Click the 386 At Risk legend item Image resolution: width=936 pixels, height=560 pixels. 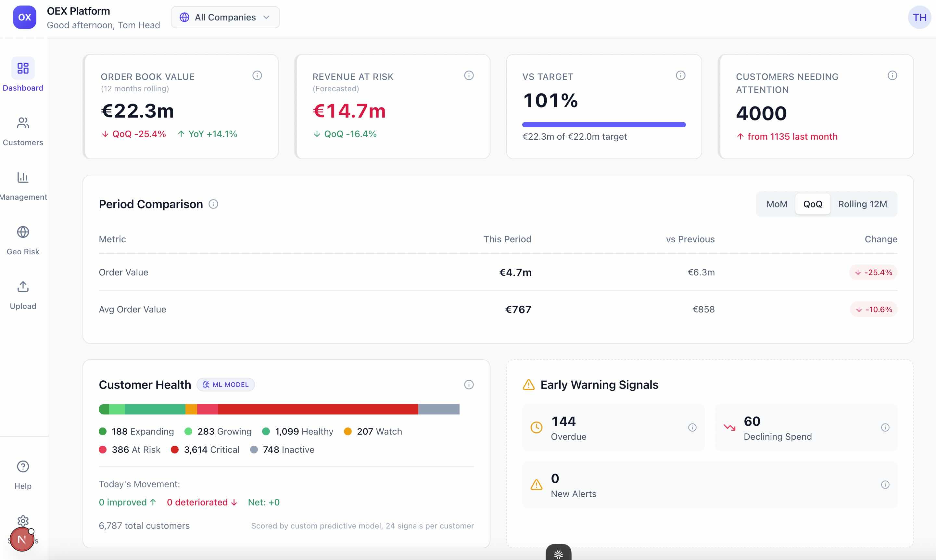pyautogui.click(x=129, y=450)
